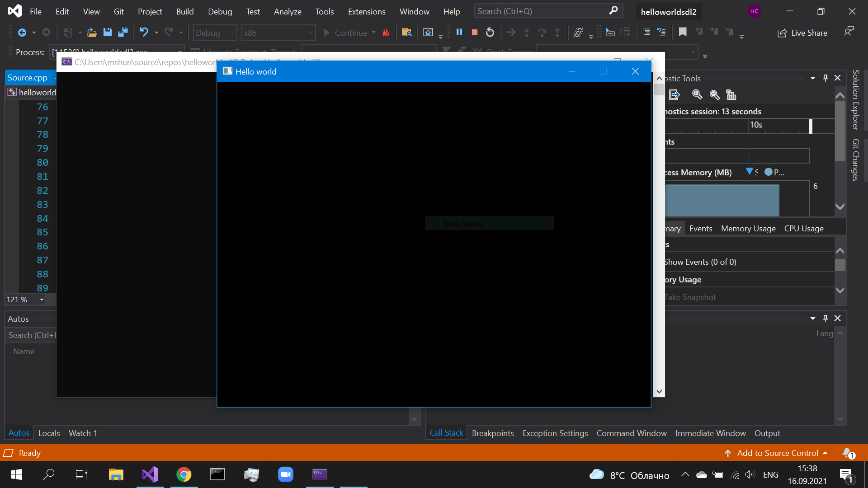Click the Show Next Statement arrow
This screenshot has width=868, height=488.
(511, 32)
